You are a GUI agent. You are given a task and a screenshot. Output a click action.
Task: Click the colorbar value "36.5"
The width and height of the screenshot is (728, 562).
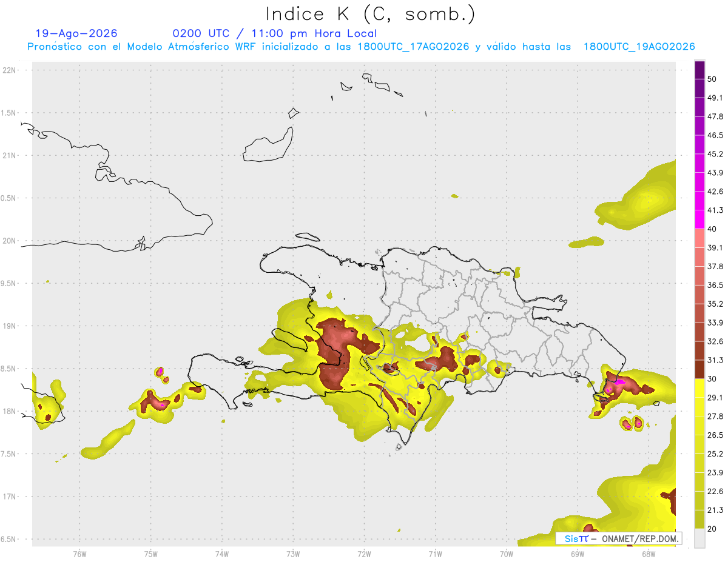pos(715,285)
